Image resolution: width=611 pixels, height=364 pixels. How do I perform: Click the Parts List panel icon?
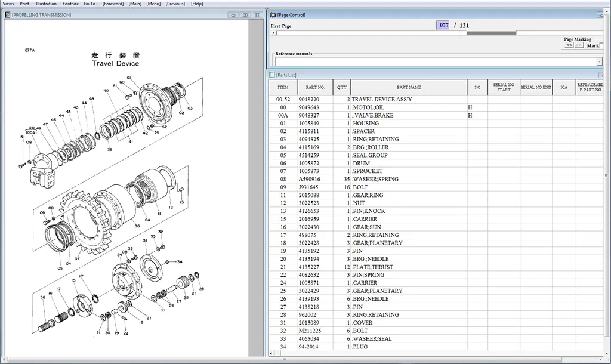coord(272,75)
